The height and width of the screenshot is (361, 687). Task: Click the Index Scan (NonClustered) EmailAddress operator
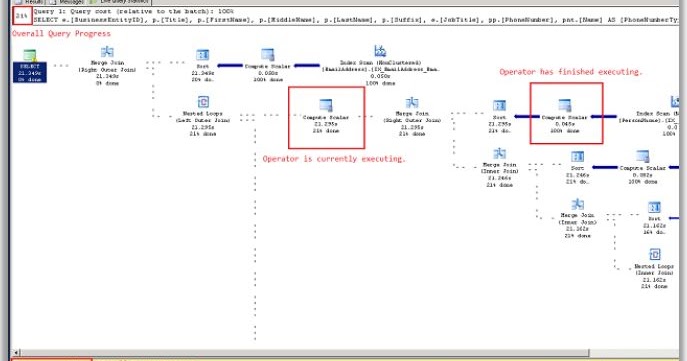tap(380, 65)
